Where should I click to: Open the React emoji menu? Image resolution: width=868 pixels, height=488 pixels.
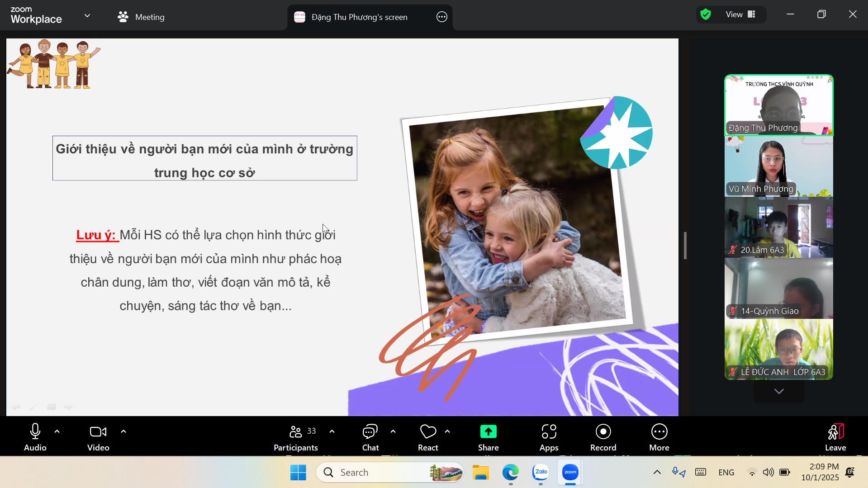click(427, 437)
